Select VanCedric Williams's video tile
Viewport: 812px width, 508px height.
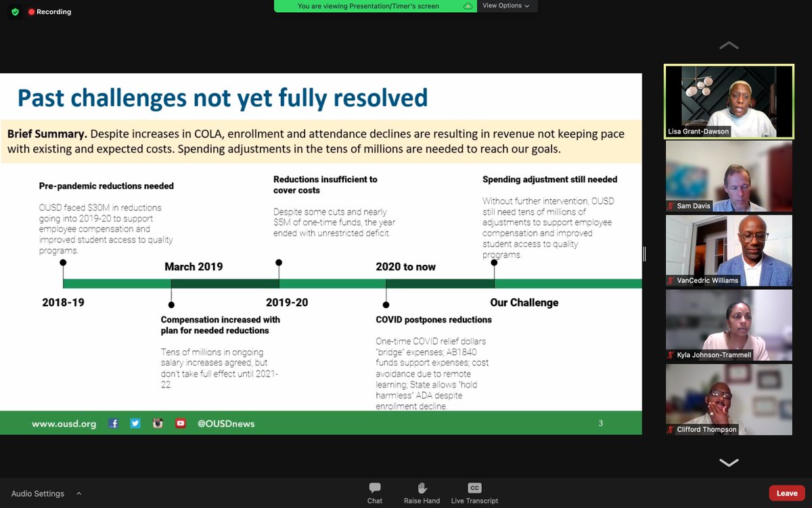[x=729, y=251]
